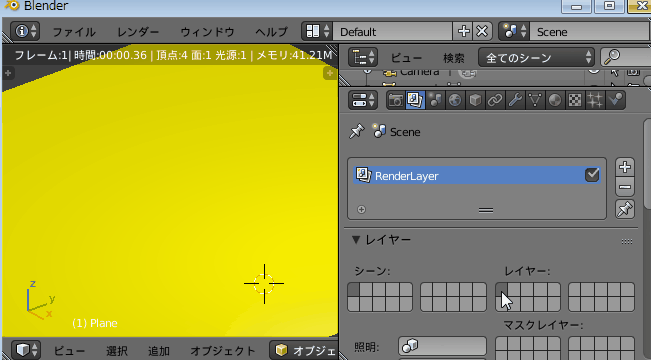Show tool shelf via left plus icon
This screenshot has height=360, width=651.
pos(8,73)
